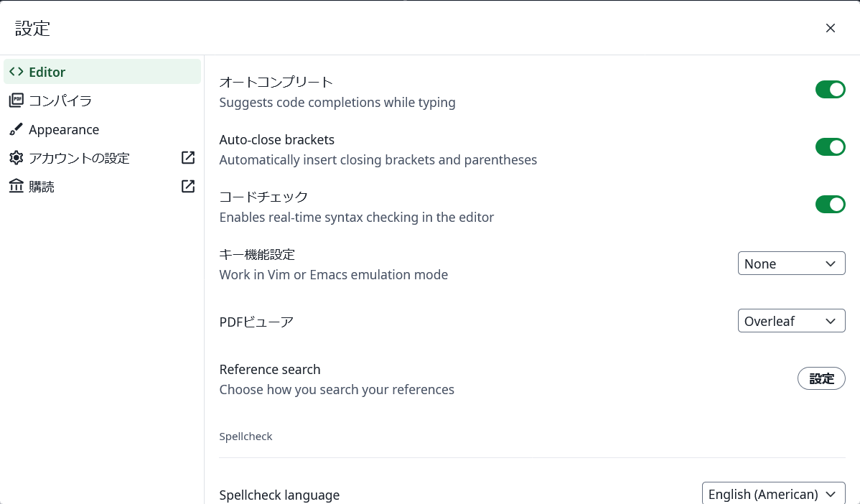
Task: Switch to the コンパイラ settings tab
Action: pos(60,101)
